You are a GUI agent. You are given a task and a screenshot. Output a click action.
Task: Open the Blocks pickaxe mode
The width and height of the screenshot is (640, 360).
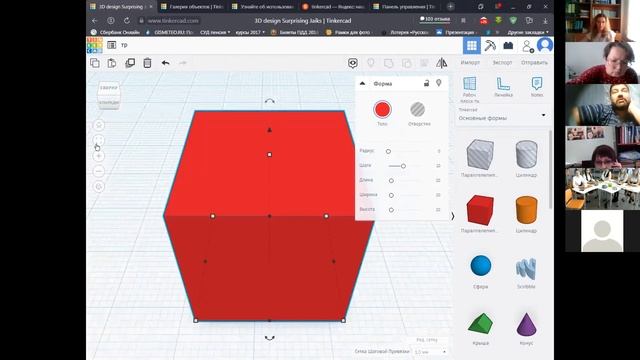coord(490,45)
